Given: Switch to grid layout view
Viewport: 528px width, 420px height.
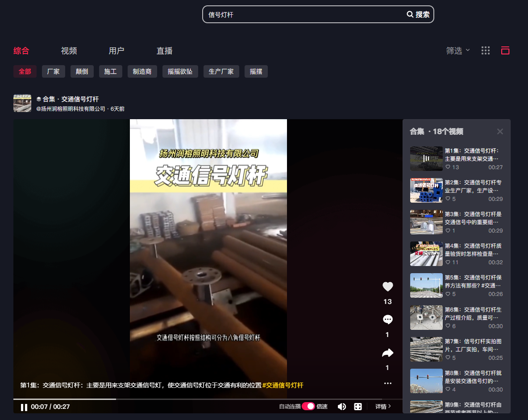Looking at the screenshot, I should 486,50.
